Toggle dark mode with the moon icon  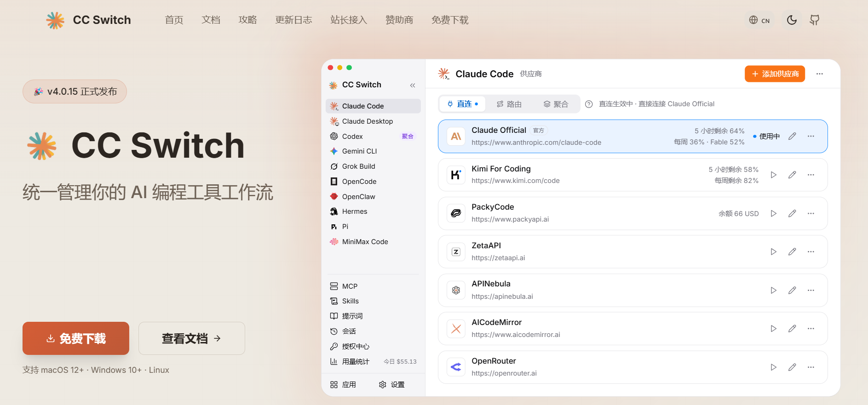[792, 20]
